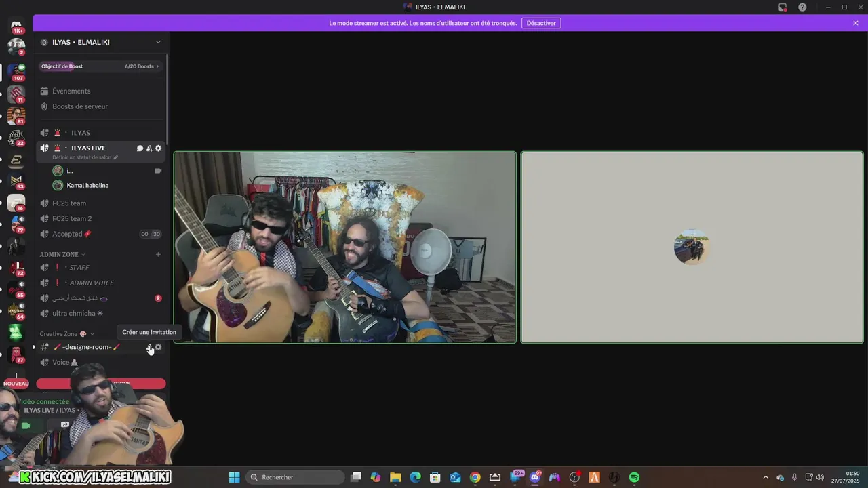Open server icon with badge 53
Screen dimensions: 868x488
[x=16, y=181]
